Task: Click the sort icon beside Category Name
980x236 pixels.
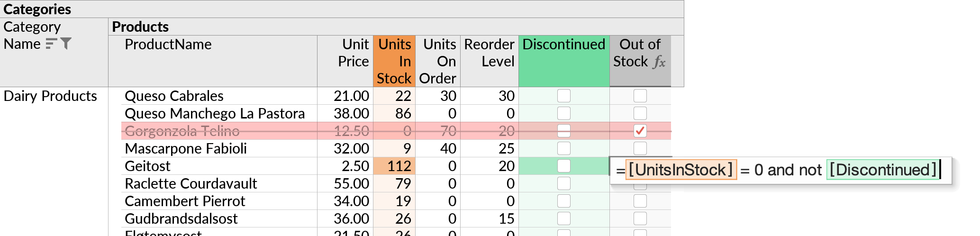Action: tap(51, 44)
